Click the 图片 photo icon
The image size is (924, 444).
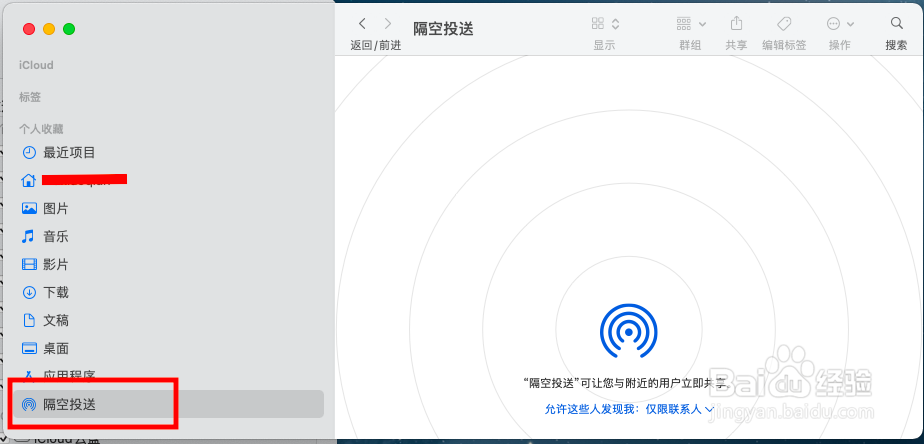pos(29,208)
